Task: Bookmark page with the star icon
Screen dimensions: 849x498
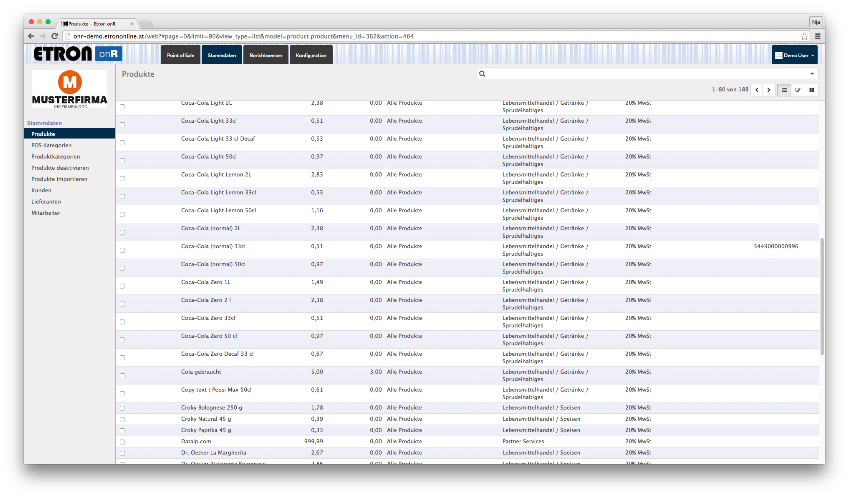Action: 804,36
